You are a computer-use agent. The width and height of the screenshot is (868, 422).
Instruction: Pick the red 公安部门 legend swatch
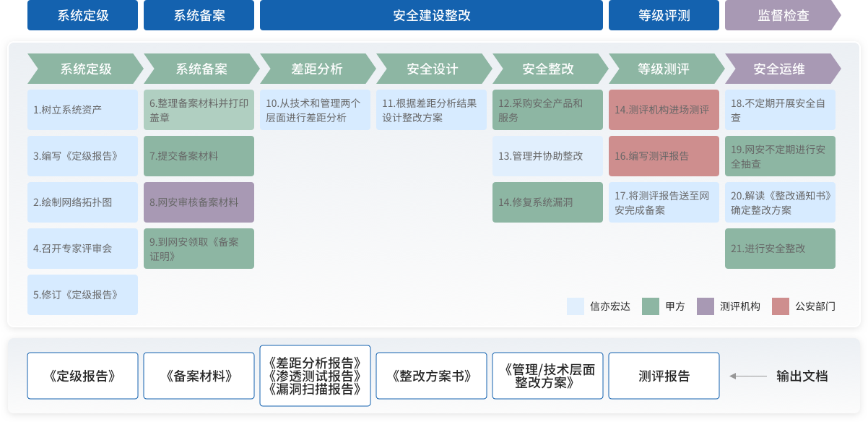[781, 306]
